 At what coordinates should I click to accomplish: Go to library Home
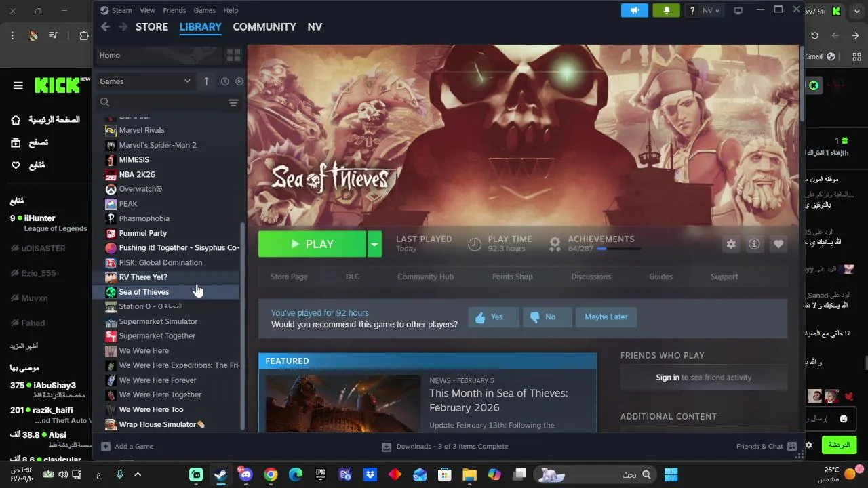click(x=158, y=55)
